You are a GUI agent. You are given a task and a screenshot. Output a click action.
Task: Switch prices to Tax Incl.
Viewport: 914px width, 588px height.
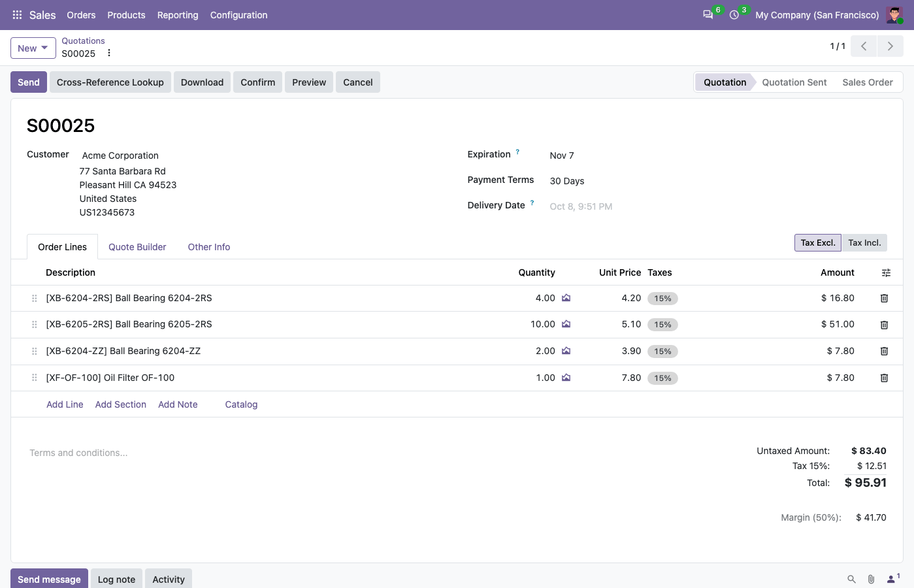[x=864, y=242]
